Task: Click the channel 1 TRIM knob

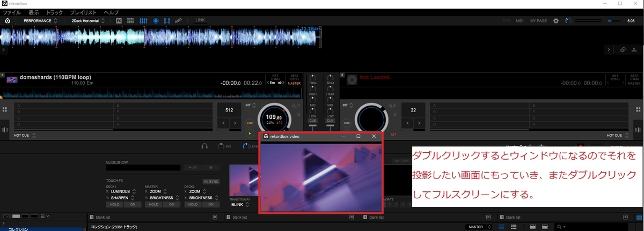Action: coord(312,78)
